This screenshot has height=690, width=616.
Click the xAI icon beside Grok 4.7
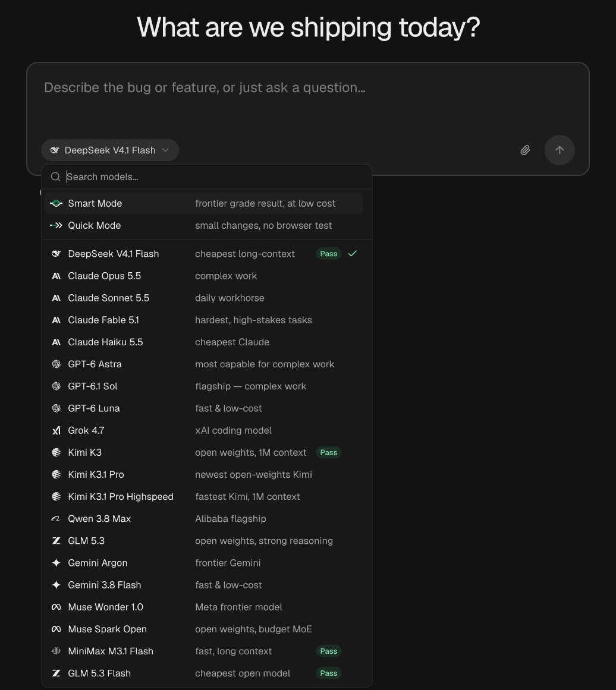pos(56,430)
